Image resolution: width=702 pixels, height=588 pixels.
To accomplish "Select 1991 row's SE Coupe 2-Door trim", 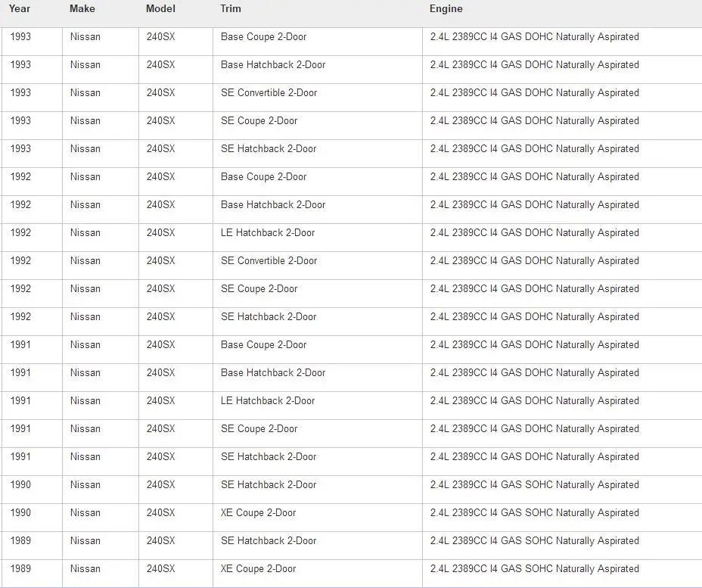I will pyautogui.click(x=259, y=428).
